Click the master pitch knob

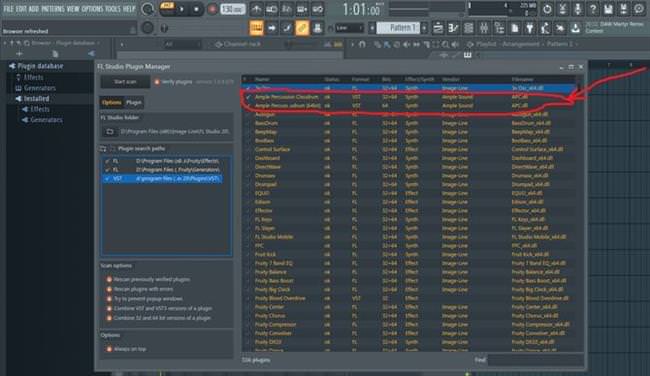(x=148, y=28)
